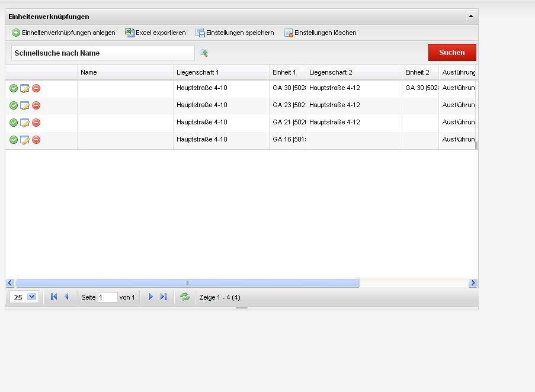
Task: Click Einstellungen löschen
Action: [320, 33]
